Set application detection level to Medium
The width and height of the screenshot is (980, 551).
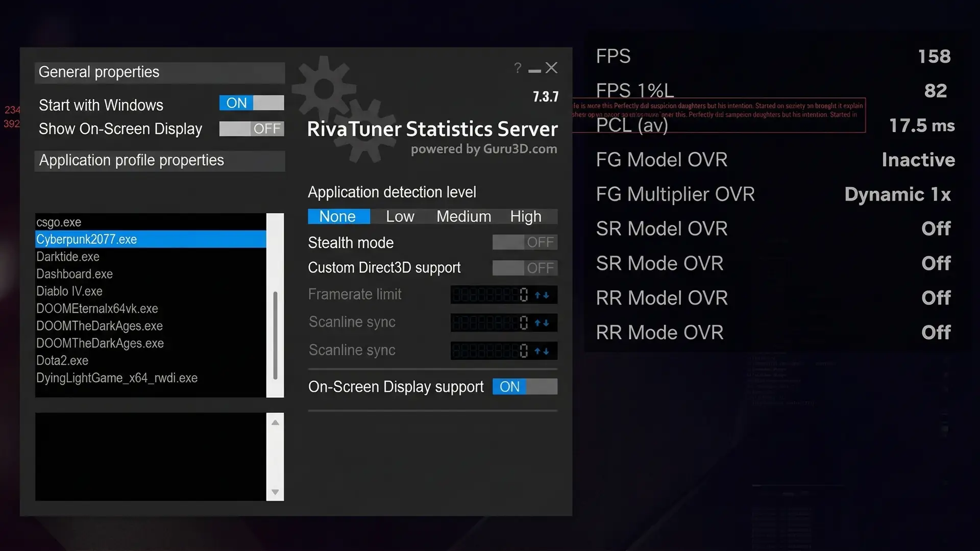pos(463,216)
